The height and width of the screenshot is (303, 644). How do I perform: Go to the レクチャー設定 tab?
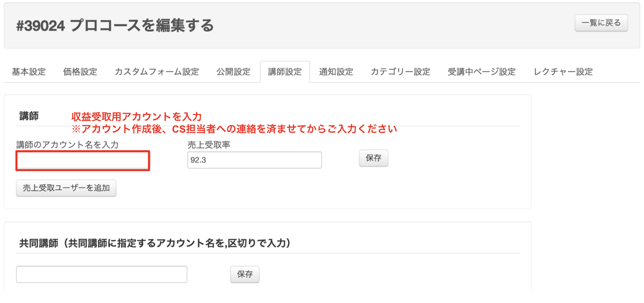pyautogui.click(x=563, y=72)
